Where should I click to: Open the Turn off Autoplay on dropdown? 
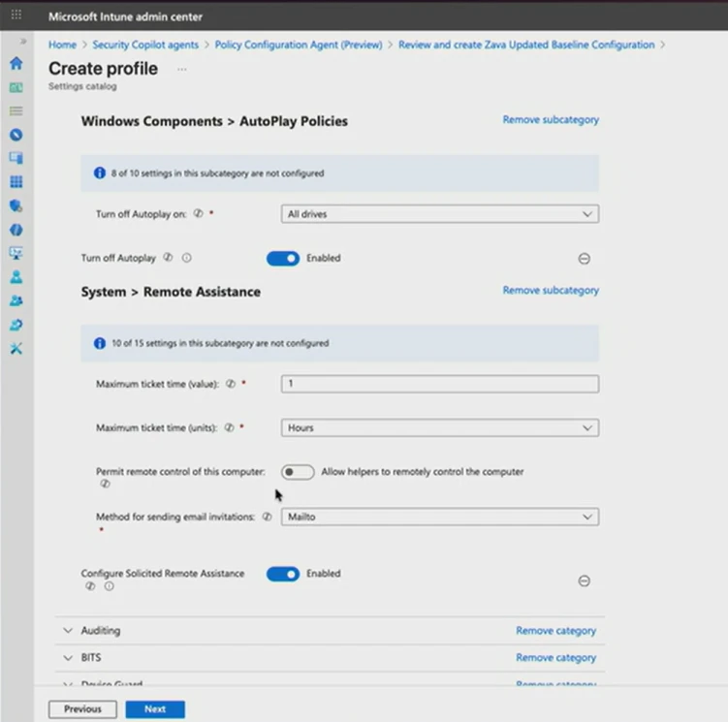(x=440, y=214)
